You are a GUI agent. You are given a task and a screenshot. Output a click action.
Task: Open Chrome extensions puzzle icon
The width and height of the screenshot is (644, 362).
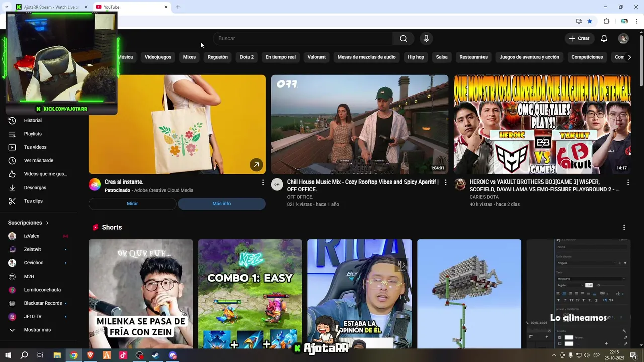click(x=606, y=21)
